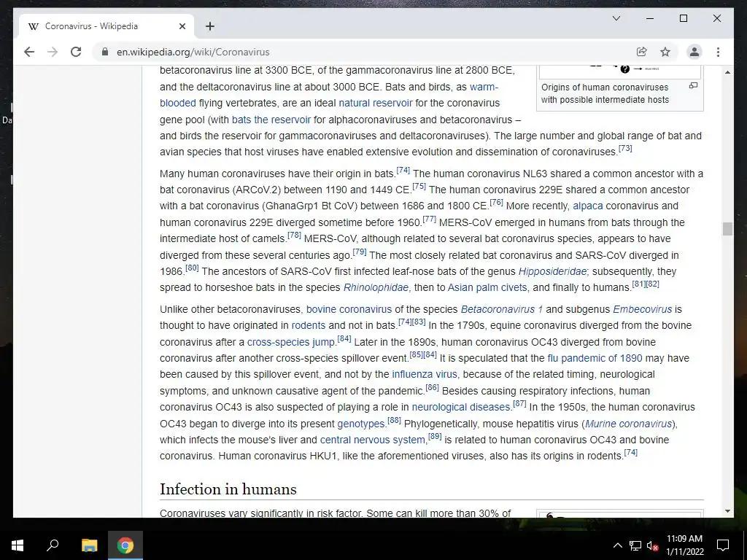Open the genotypes link
This screenshot has width=747, height=560.
[x=361, y=424]
